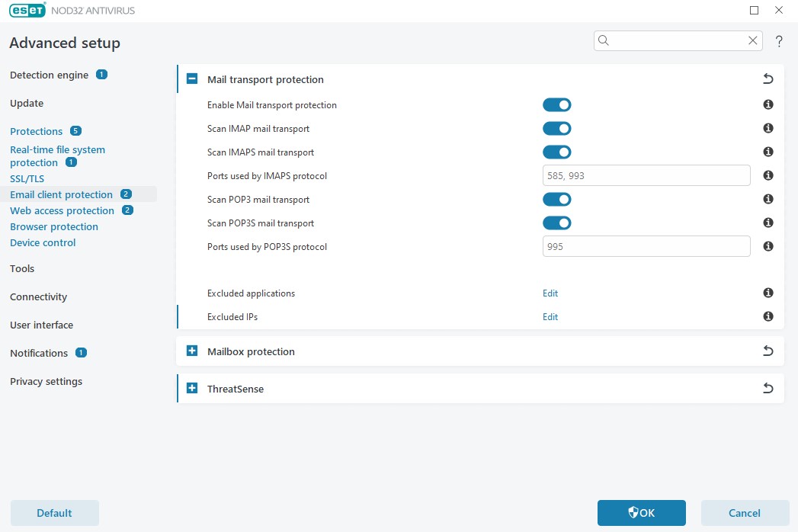Toggle Scan POP3S mail transport off
Image resolution: width=798 pixels, height=532 pixels.
click(x=556, y=223)
